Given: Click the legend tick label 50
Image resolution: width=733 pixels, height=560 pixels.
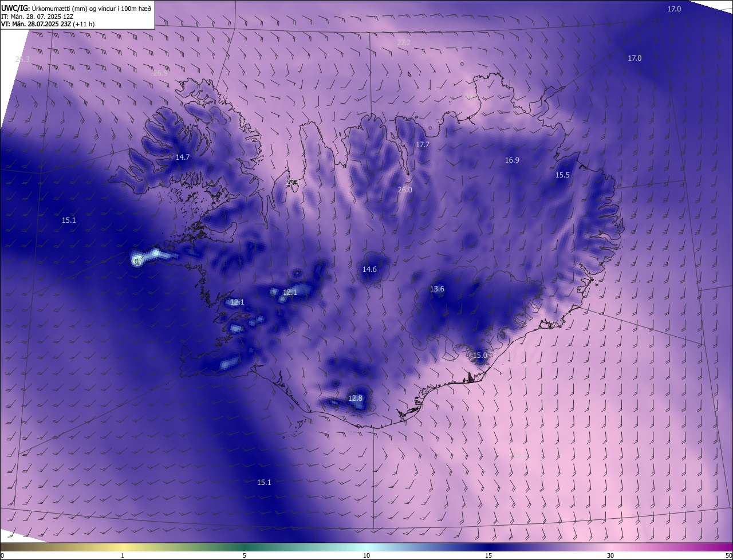Looking at the screenshot, I should point(728,556).
